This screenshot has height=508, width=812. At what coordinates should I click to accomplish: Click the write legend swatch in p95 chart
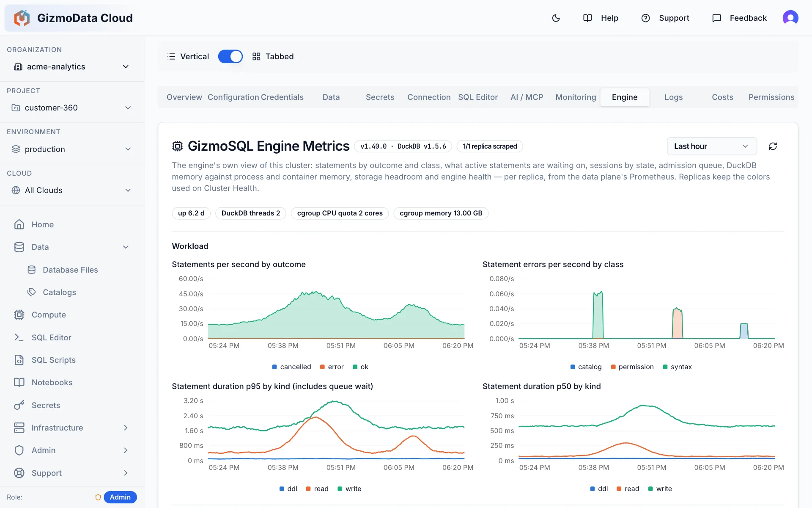340,489
